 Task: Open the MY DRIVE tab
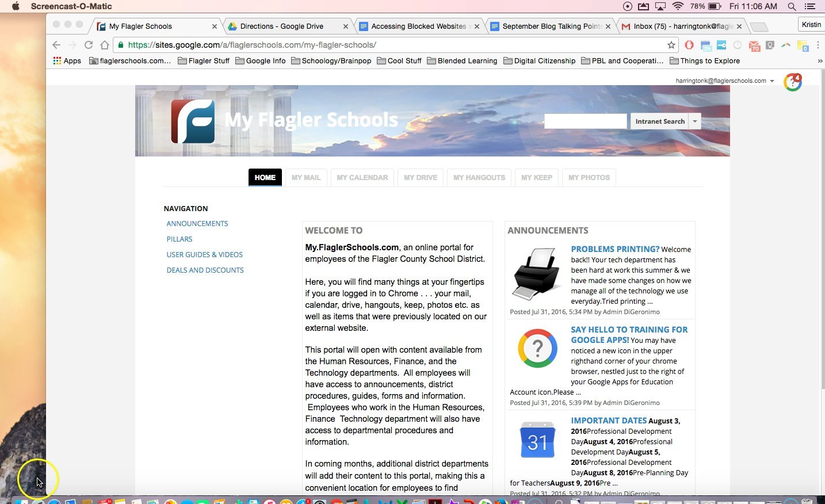click(421, 177)
